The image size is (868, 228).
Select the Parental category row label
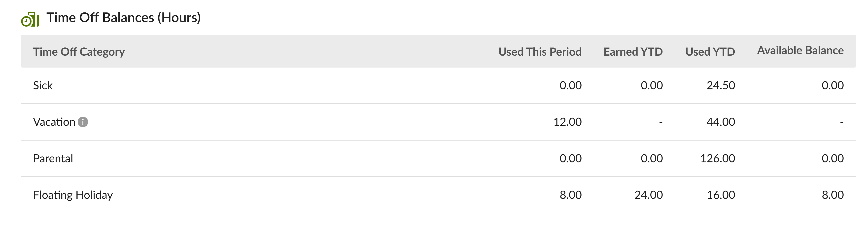click(53, 158)
